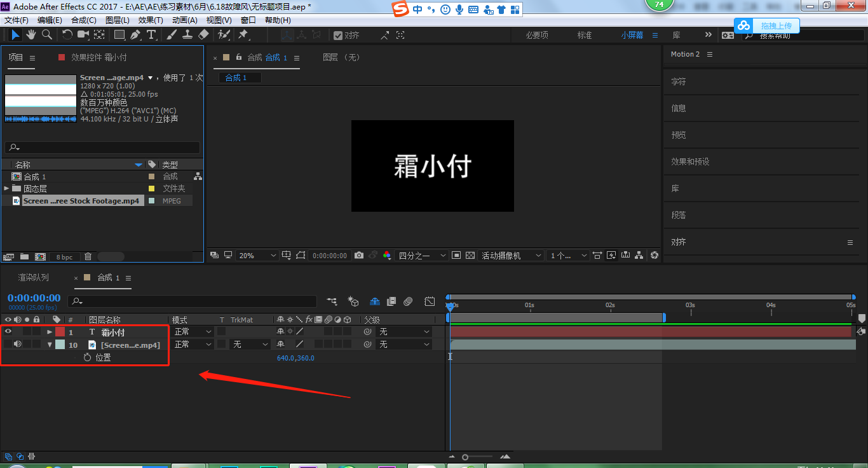This screenshot has width=868, height=468.
Task: Click the 合成 1 breadcrumb button
Action: [240, 78]
